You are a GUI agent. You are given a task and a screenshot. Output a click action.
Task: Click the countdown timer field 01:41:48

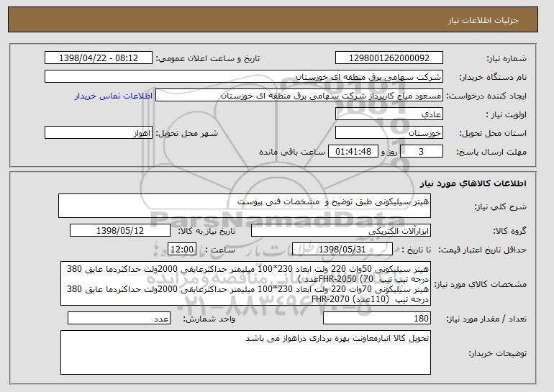(352, 152)
